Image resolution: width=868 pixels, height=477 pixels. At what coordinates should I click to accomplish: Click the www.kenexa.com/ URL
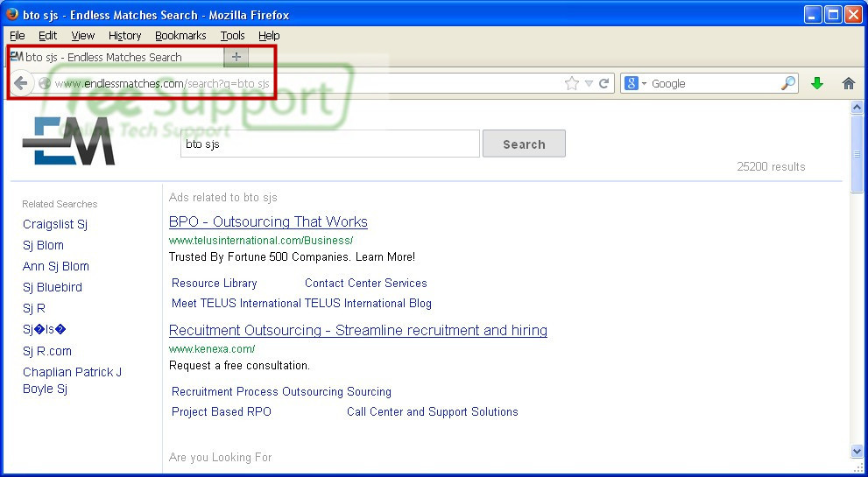tap(212, 349)
